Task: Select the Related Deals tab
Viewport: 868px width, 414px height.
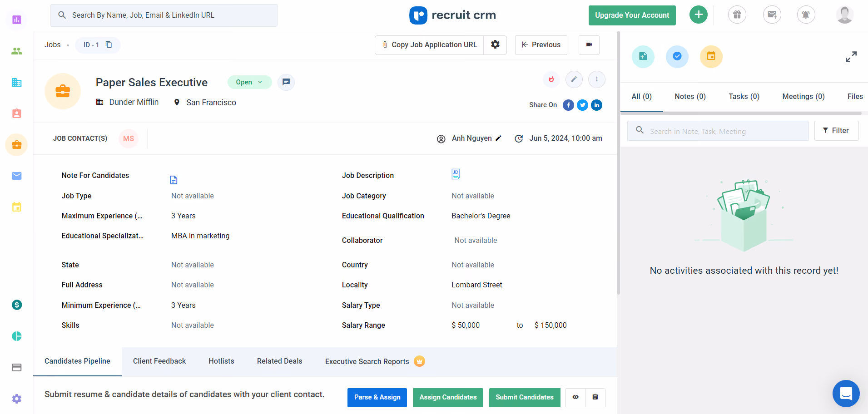Action: [279, 361]
